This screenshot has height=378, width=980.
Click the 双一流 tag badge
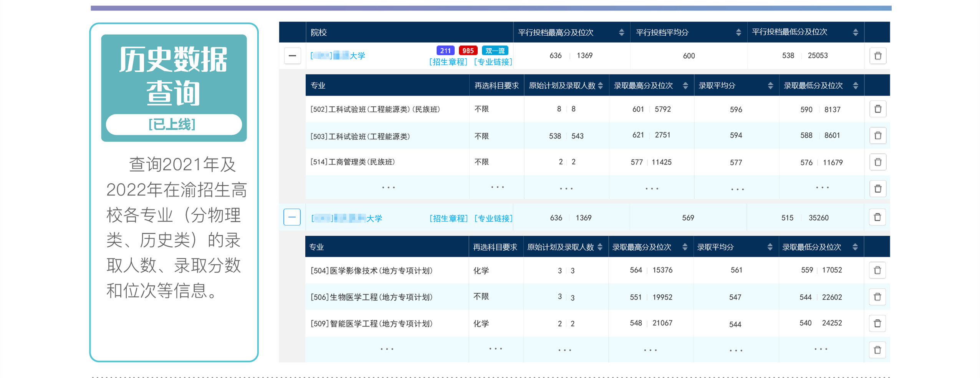[x=495, y=51]
